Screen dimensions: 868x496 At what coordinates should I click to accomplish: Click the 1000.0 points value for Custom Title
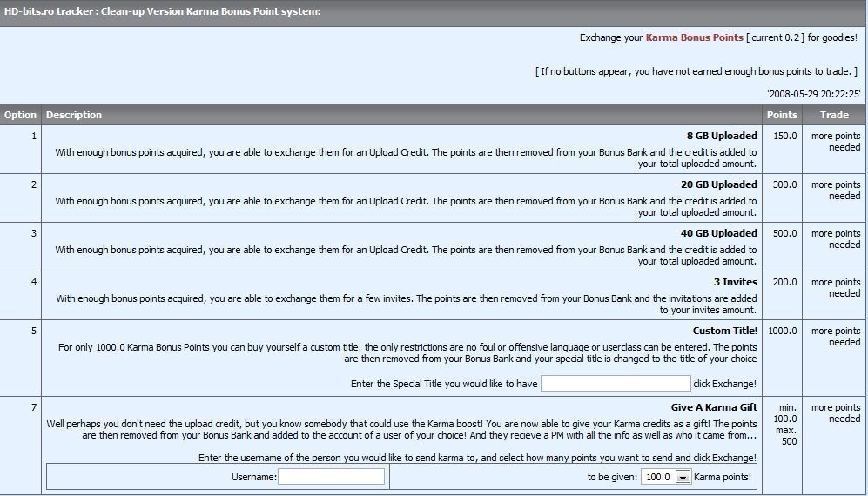tap(782, 331)
